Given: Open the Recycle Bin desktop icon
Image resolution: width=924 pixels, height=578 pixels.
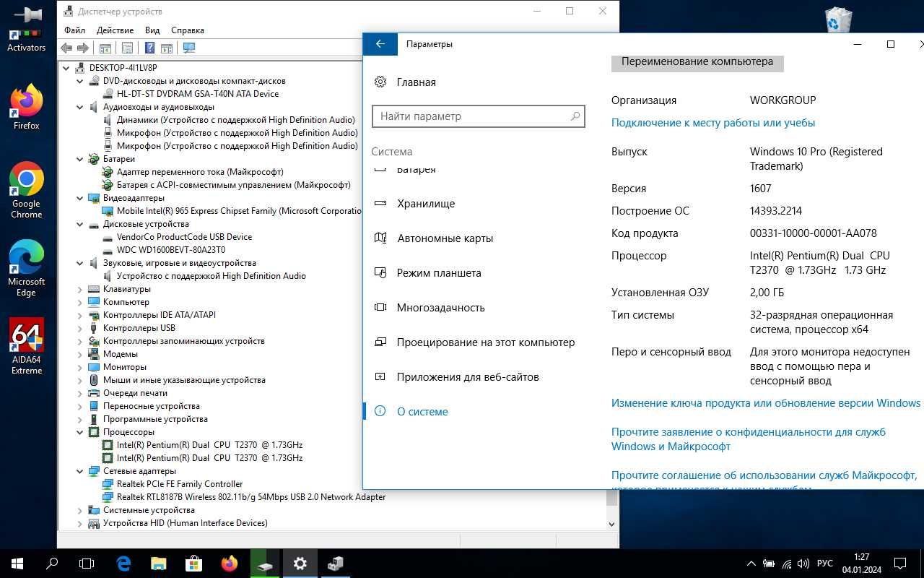Looking at the screenshot, I should point(838,20).
